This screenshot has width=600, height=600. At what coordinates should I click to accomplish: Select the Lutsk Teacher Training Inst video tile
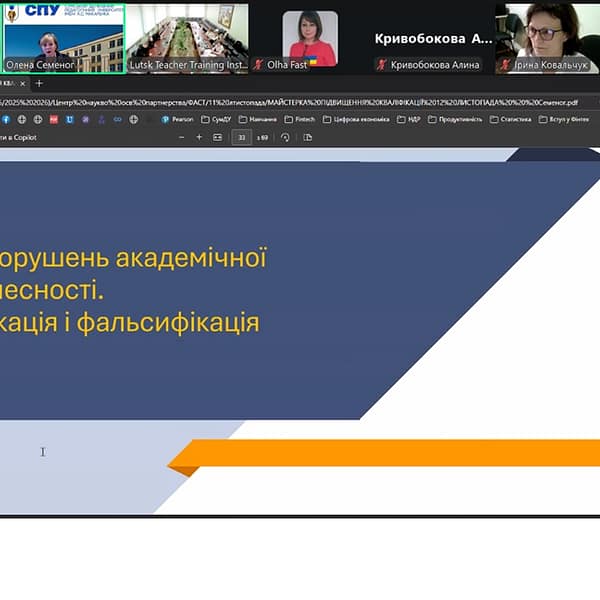click(187, 36)
